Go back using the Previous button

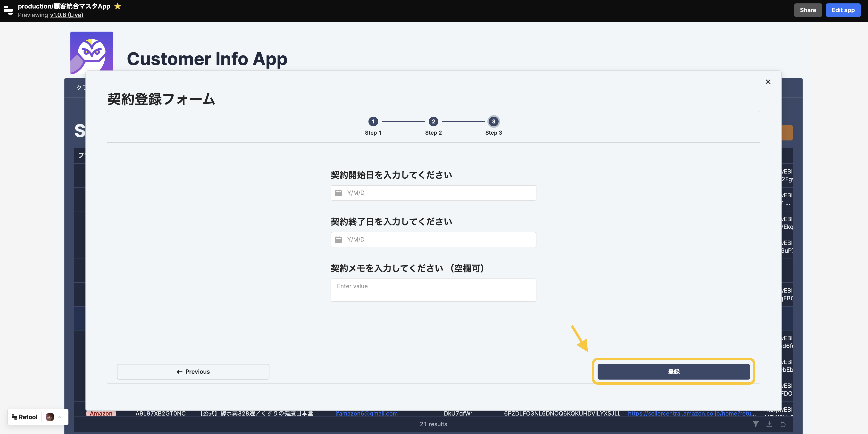coord(193,371)
